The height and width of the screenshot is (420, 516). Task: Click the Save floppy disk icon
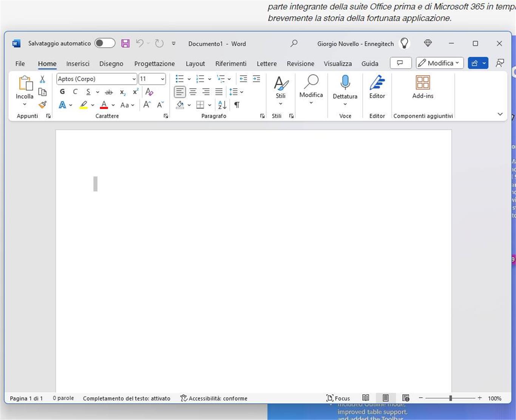pos(125,43)
